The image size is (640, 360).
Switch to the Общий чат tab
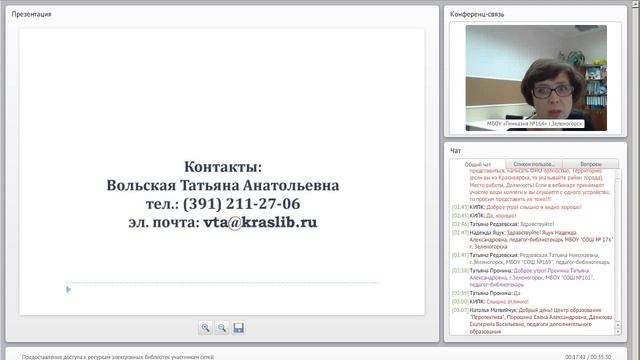[x=478, y=164]
